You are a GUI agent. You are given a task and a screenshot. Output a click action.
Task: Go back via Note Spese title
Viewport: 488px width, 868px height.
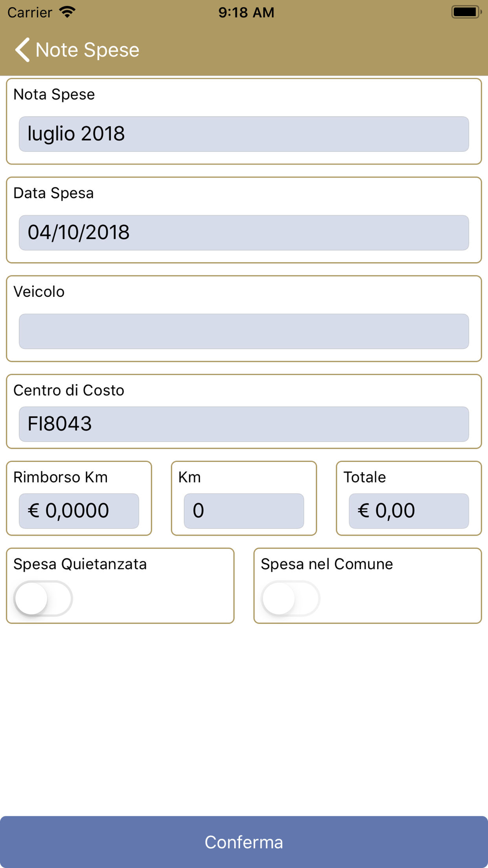[87, 50]
